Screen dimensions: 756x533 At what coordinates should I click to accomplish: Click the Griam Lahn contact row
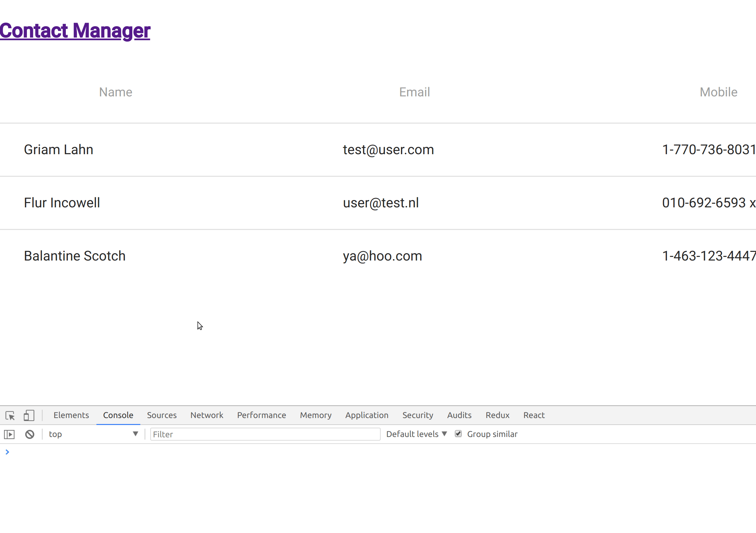coord(59,150)
